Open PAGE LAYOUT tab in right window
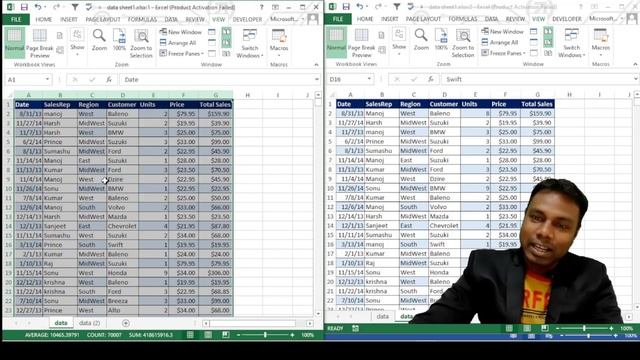This screenshot has height=360, width=640. pos(423,19)
